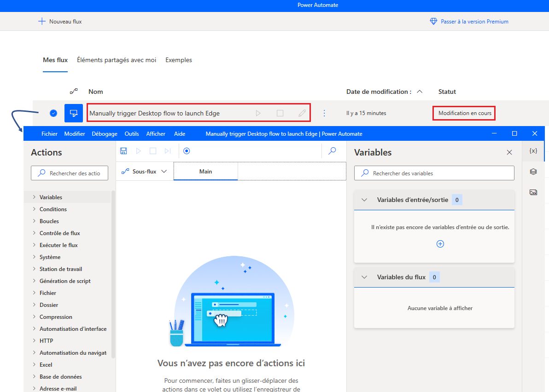Click the Premium diamond icon
Image resolution: width=549 pixels, height=392 pixels.
[x=433, y=21]
